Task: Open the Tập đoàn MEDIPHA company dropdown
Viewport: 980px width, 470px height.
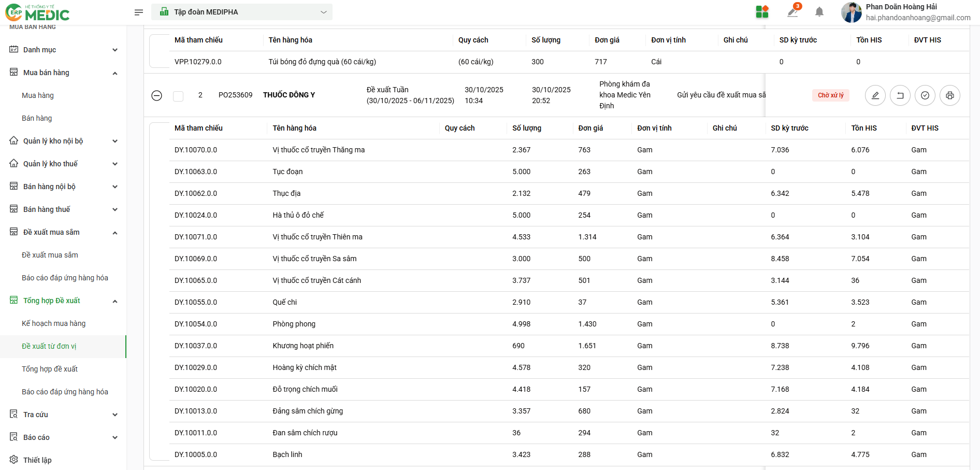Action: point(242,12)
